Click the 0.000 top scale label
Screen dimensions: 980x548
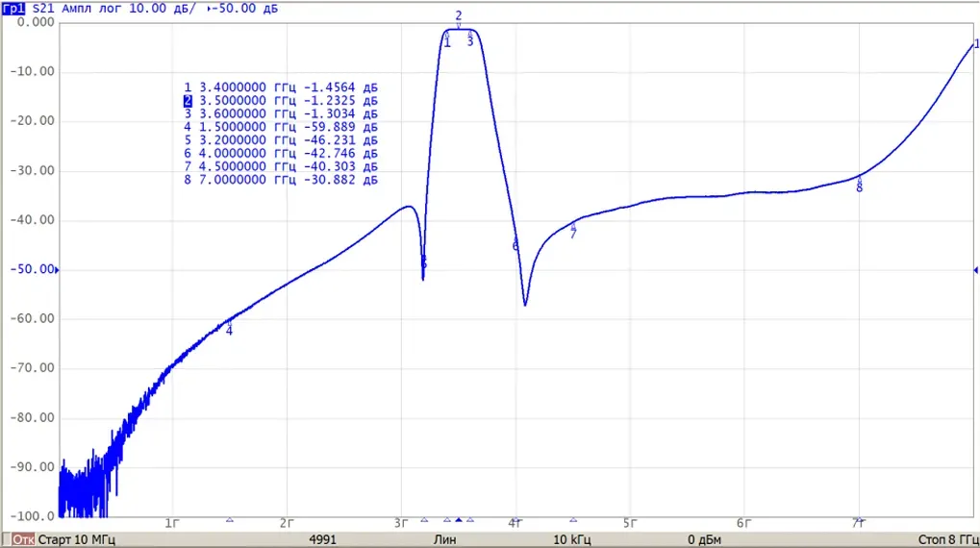[36, 22]
